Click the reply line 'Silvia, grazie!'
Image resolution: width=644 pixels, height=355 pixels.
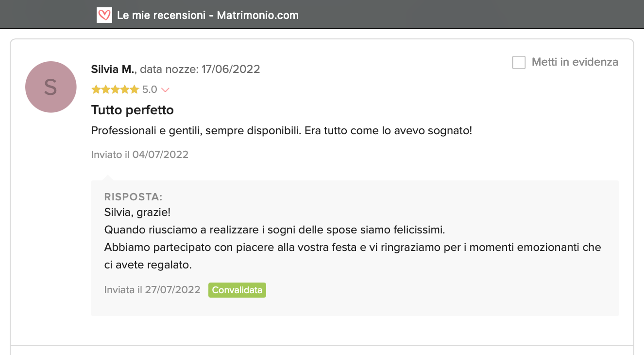(137, 213)
